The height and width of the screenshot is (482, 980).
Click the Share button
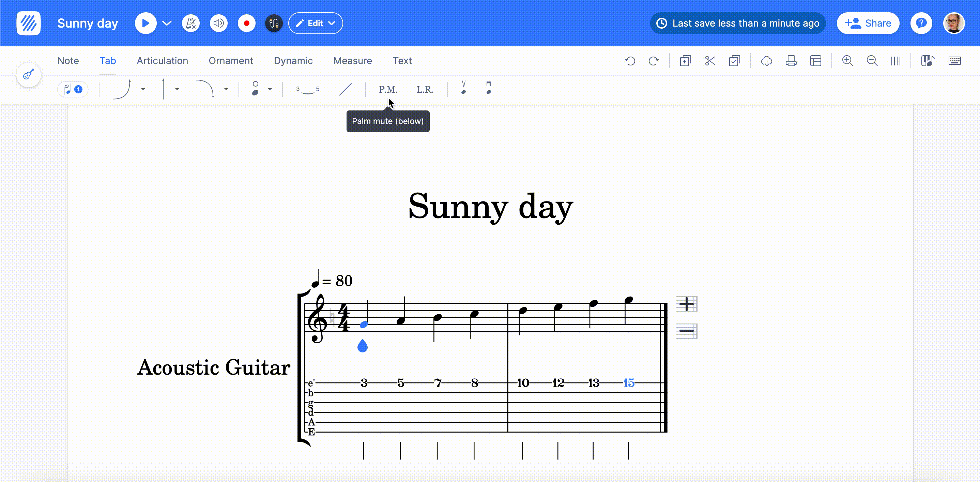(868, 23)
